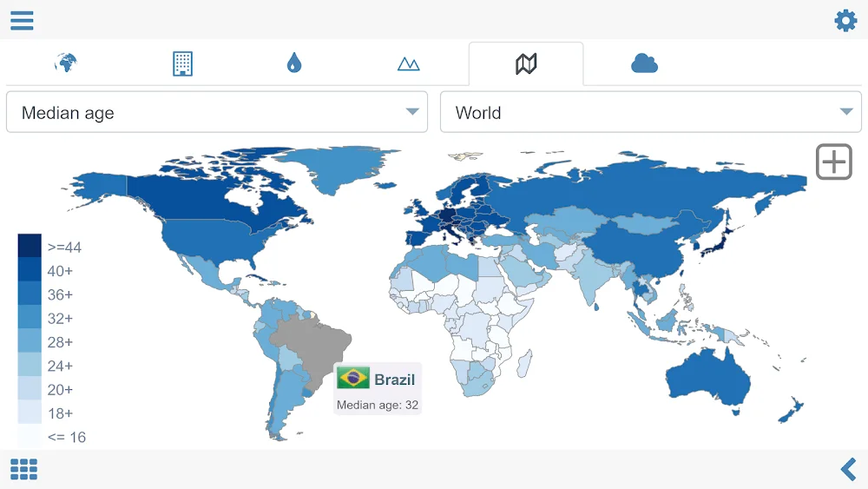Image resolution: width=868 pixels, height=489 pixels.
Task: Expand the Median age dropdown
Action: (217, 112)
